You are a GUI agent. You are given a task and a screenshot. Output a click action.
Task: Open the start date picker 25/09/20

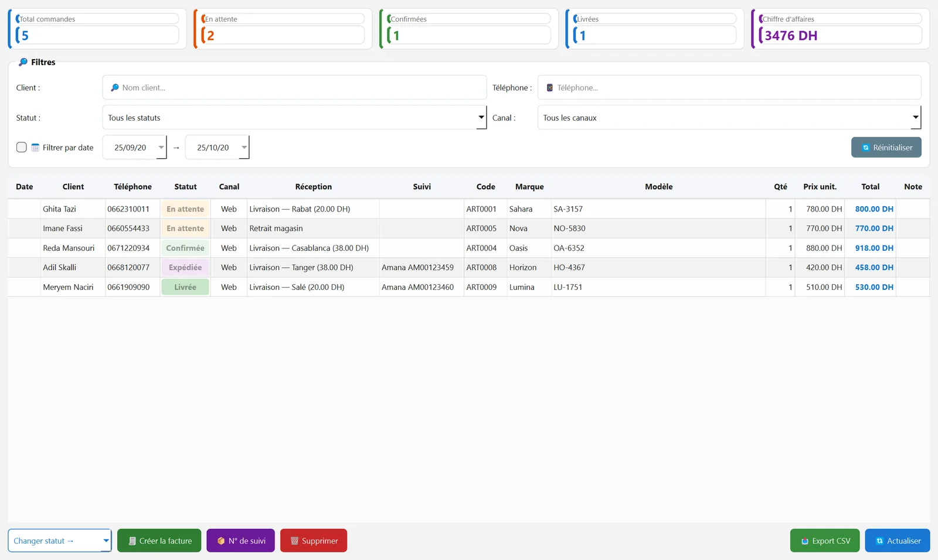[135, 148]
